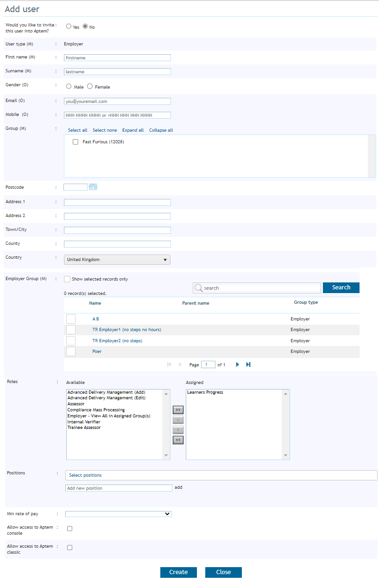The width and height of the screenshot is (379, 588).
Task: Go to first page of employer groups
Action: 169,364
